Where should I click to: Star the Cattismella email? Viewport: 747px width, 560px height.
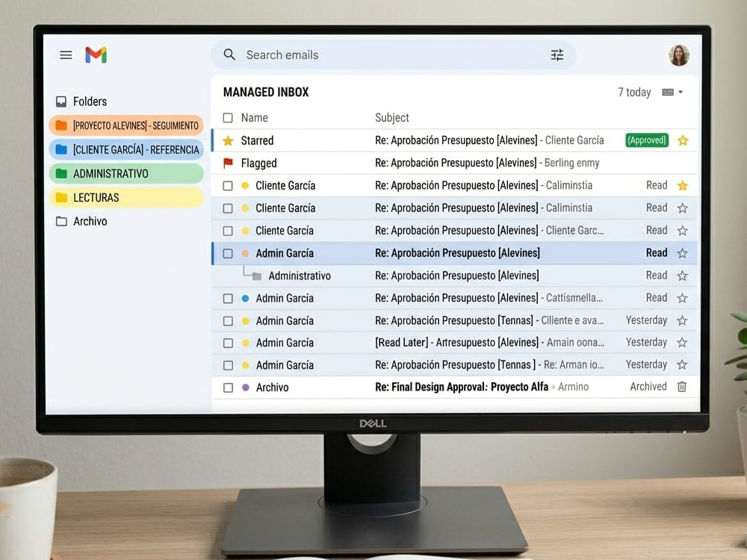(x=682, y=298)
